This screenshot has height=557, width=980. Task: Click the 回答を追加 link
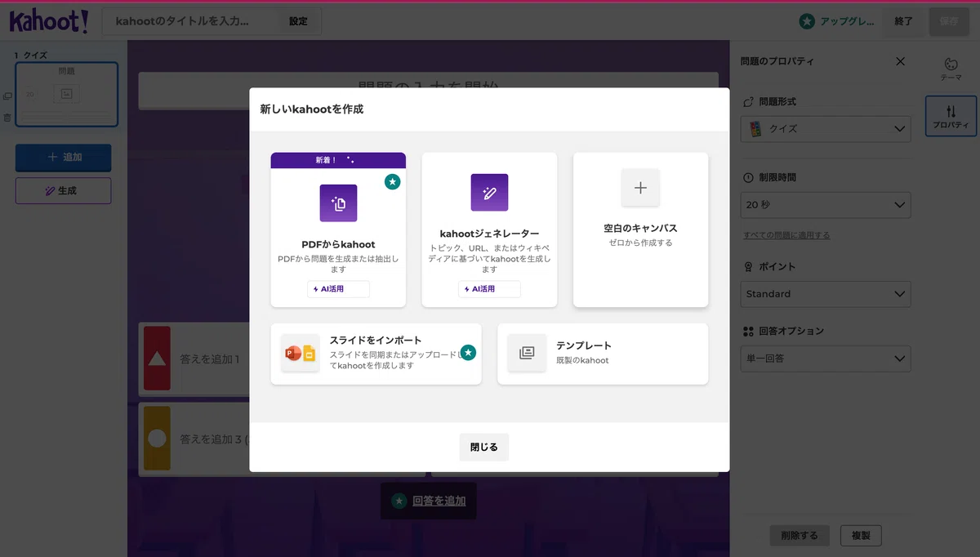(439, 501)
